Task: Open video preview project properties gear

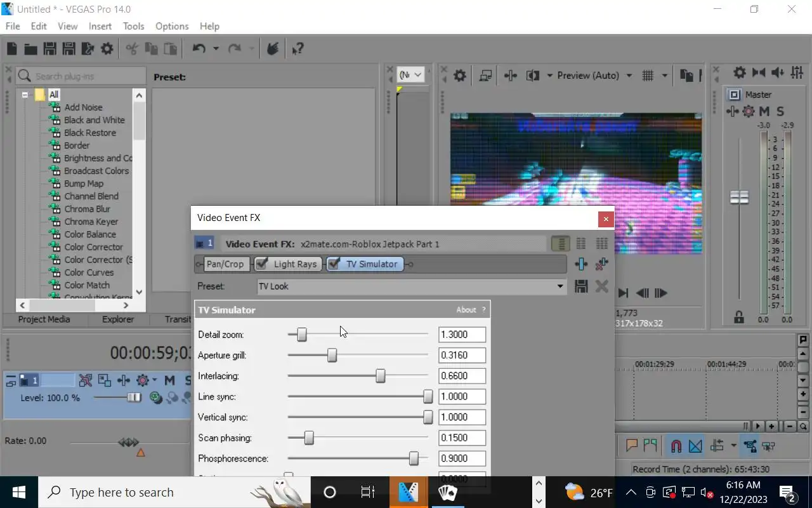Action: tap(460, 76)
